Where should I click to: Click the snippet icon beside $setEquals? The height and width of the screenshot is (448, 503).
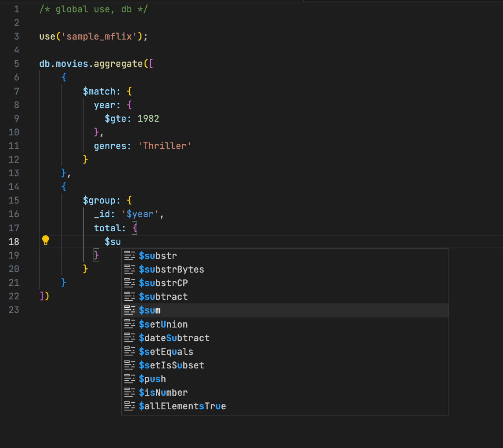(130, 351)
